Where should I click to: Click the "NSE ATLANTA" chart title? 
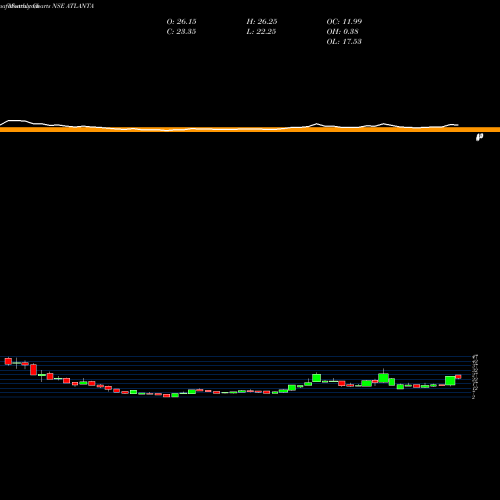73,6
